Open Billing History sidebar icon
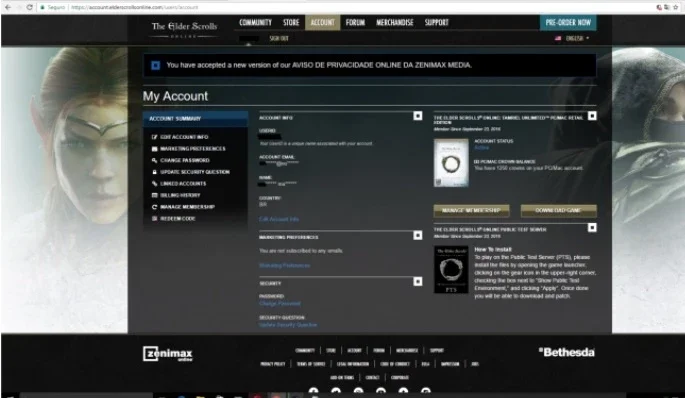685x398 pixels. pyautogui.click(x=154, y=195)
